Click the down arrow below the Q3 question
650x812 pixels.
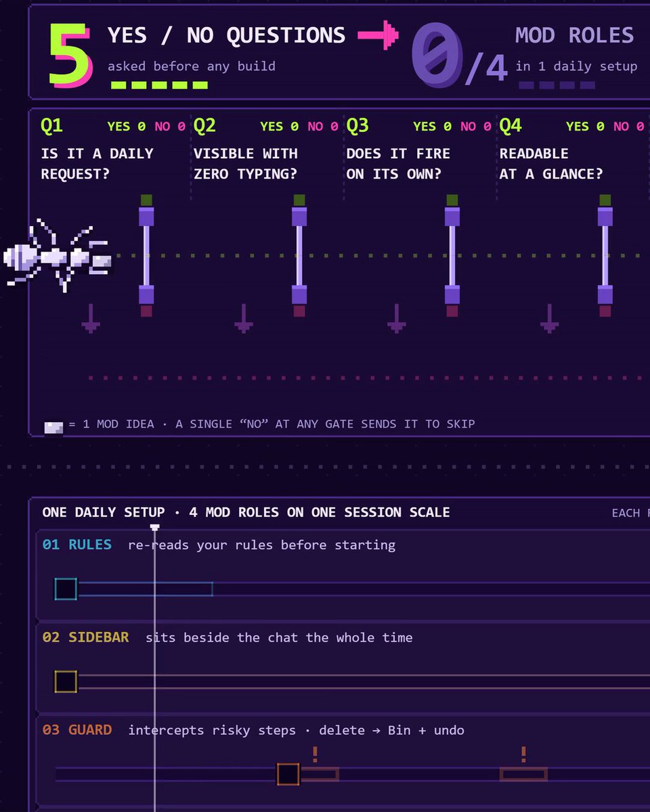[x=397, y=317]
